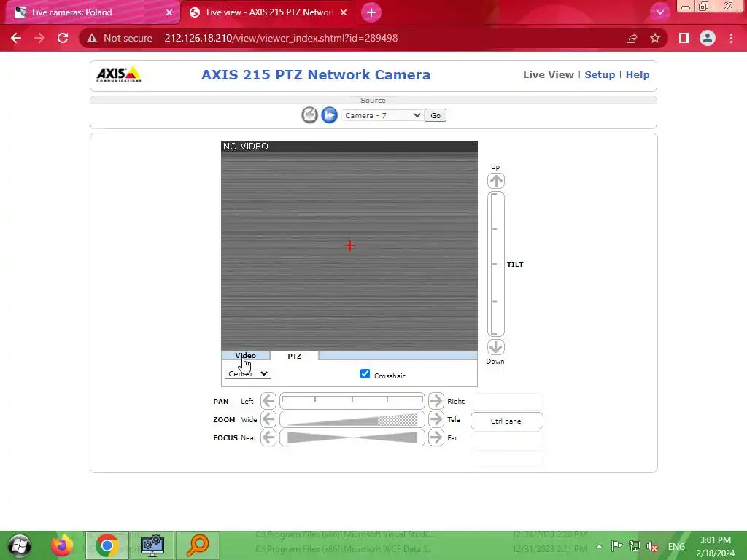Open the Camera - 7 source dropdown
The width and height of the screenshot is (747, 560).
(x=382, y=115)
